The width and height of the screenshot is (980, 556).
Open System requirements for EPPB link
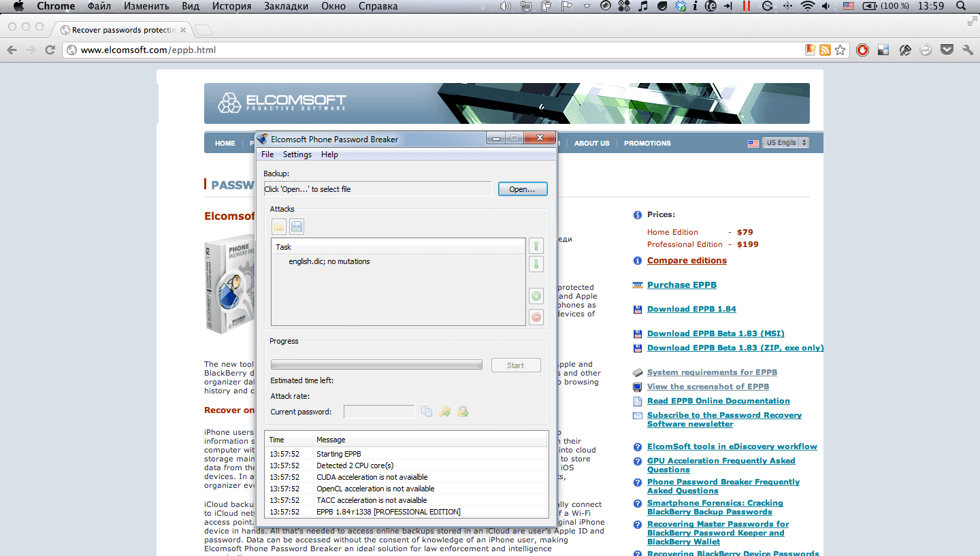(712, 372)
